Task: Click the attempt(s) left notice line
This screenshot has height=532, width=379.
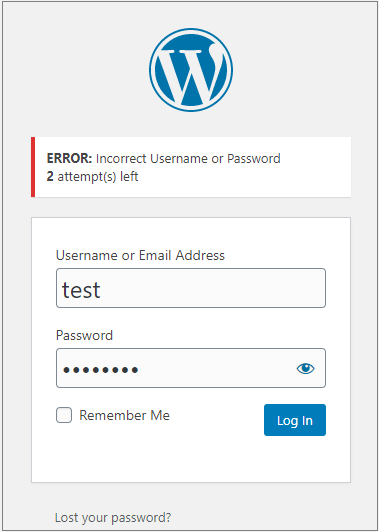Action: (92, 177)
